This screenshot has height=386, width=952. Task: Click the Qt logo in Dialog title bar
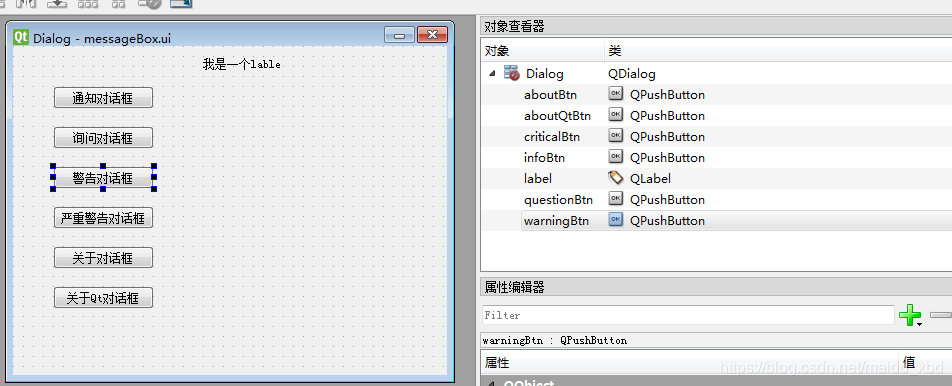coord(21,37)
